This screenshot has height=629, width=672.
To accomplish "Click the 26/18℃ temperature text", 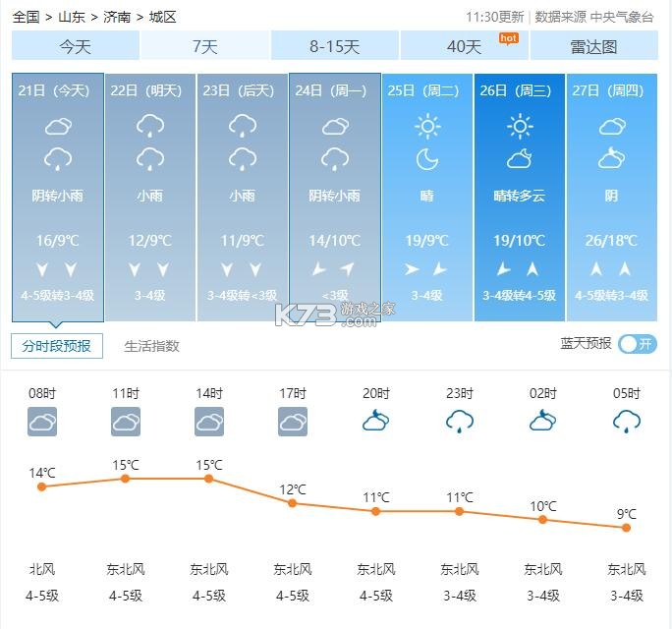I will (x=611, y=241).
